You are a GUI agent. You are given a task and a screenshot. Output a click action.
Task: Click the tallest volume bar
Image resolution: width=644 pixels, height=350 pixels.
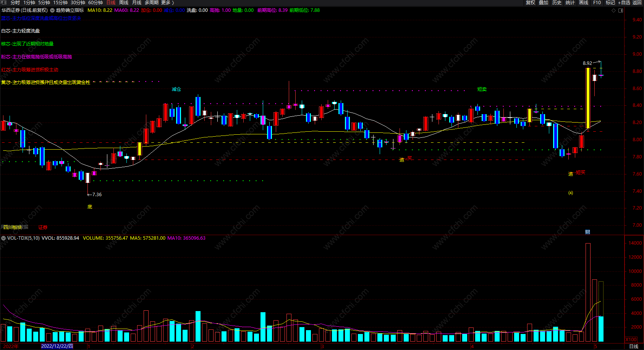click(x=588, y=292)
